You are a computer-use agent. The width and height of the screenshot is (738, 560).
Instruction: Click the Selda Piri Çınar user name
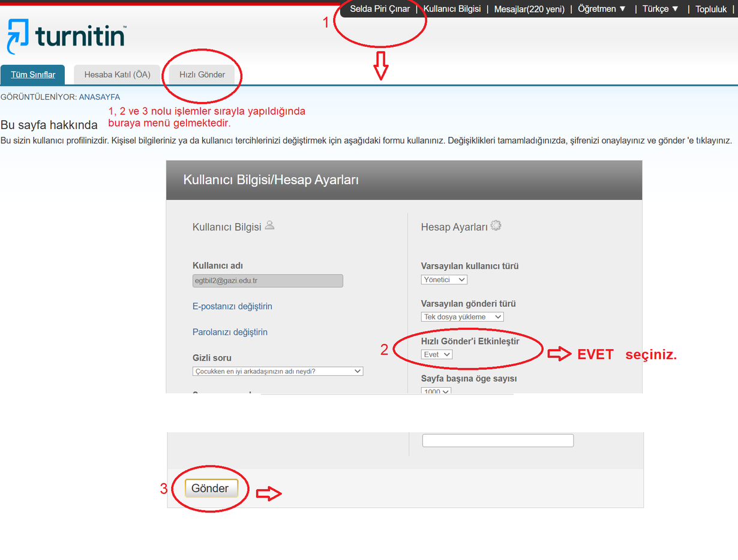pyautogui.click(x=380, y=9)
